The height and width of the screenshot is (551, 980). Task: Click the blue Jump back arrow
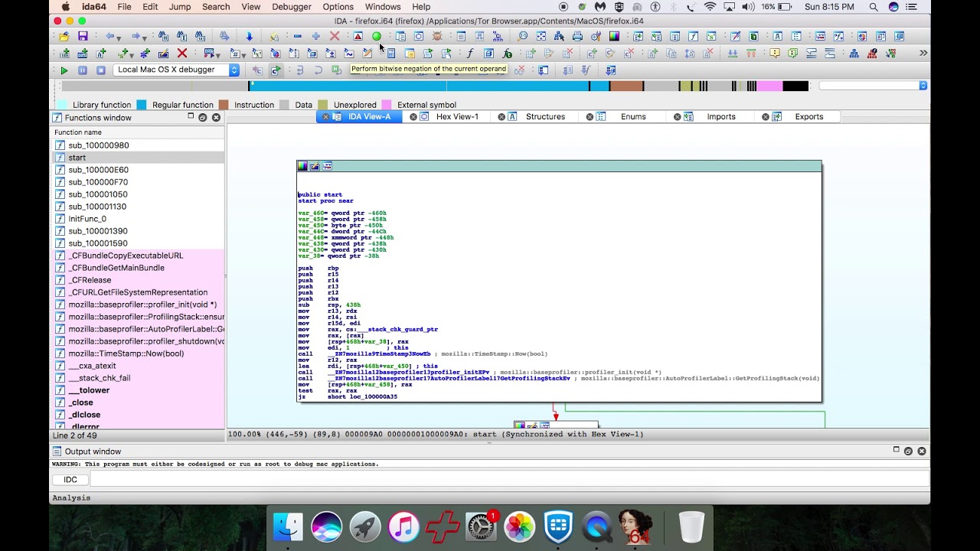pos(110,36)
